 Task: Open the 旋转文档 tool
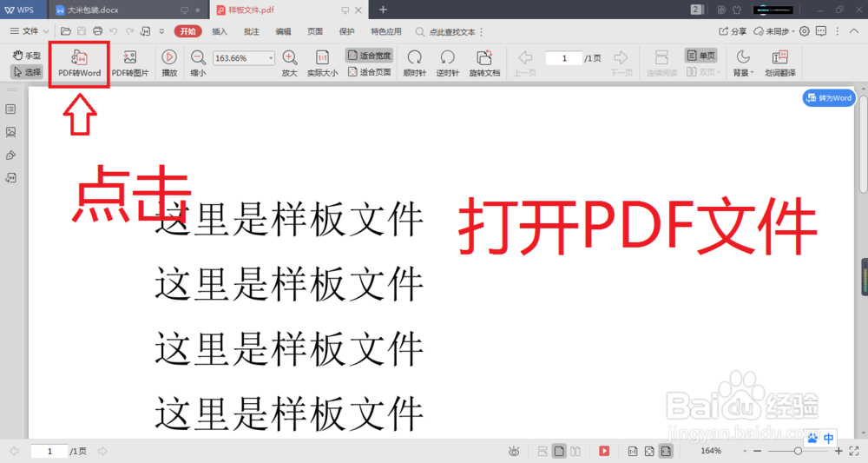coord(484,63)
